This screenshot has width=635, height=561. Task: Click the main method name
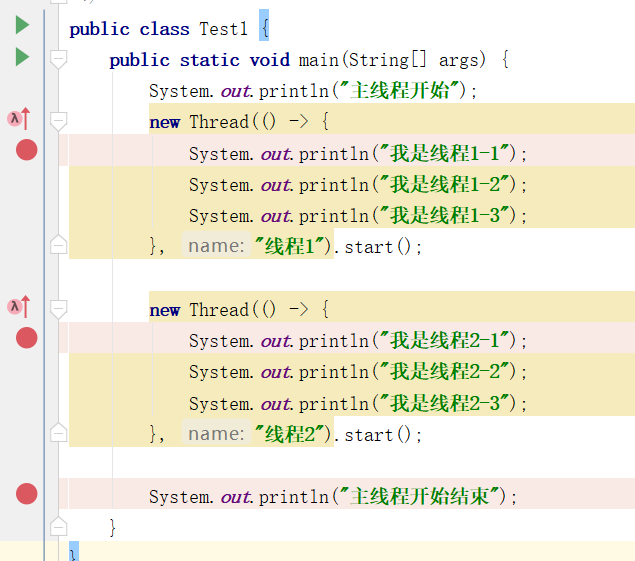tap(318, 60)
